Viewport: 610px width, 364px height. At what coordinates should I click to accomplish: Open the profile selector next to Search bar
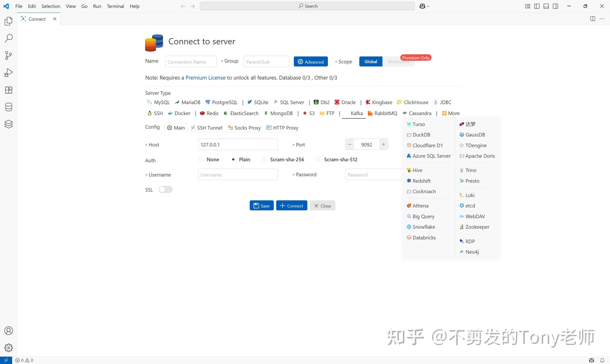coord(424,6)
